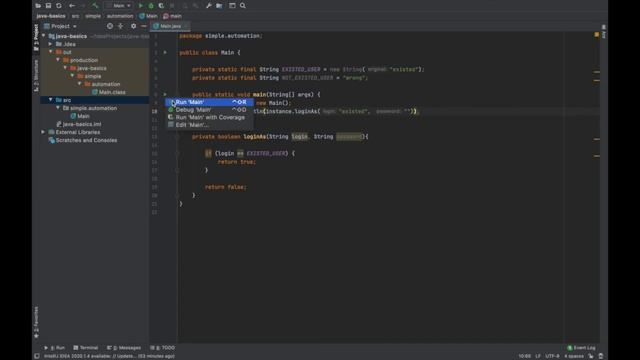
Task: Click the Synchronize/Reload icon in toolbar
Action: (59, 6)
